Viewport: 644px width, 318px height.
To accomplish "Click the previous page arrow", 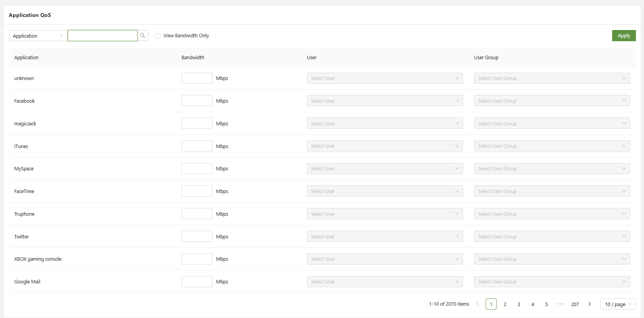I will click(x=477, y=304).
